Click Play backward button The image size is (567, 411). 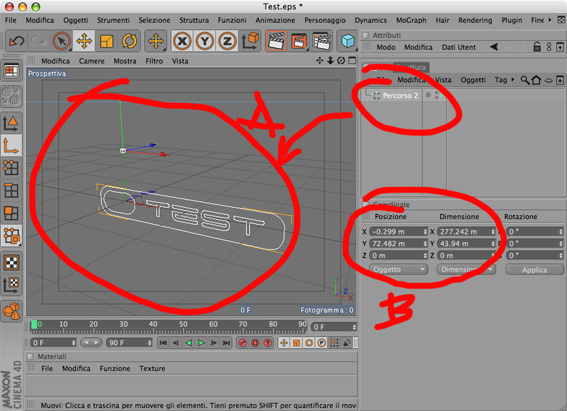(188, 343)
